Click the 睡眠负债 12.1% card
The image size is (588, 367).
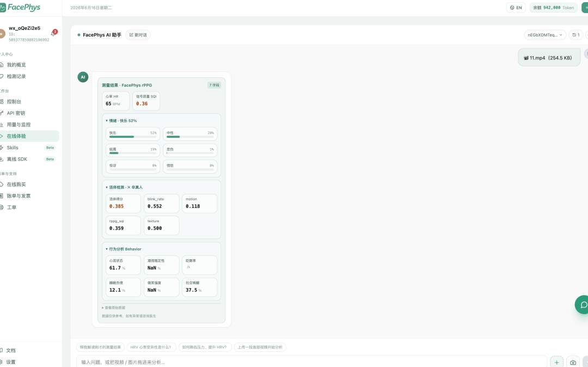[124, 287]
